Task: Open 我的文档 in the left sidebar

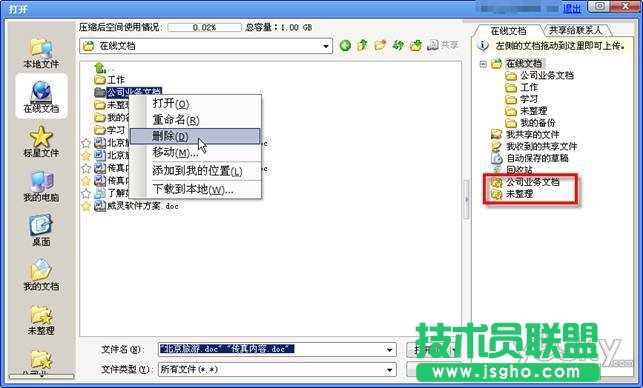Action: pyautogui.click(x=41, y=275)
